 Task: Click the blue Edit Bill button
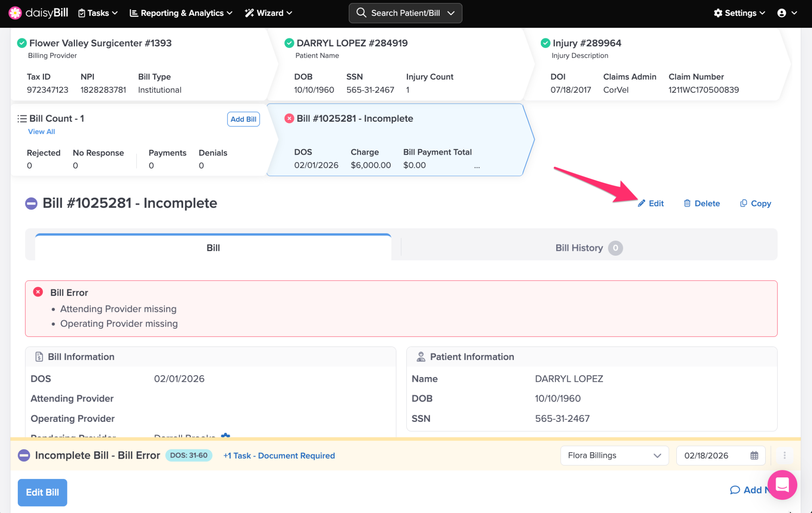42,492
